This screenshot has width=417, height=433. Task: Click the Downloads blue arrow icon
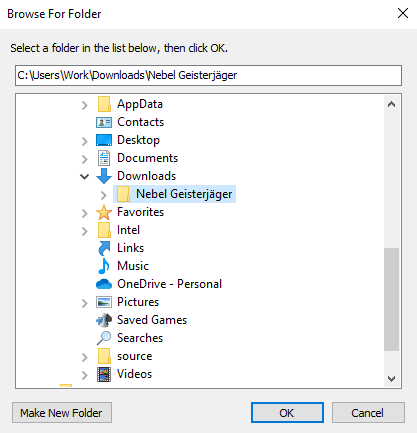tap(104, 176)
